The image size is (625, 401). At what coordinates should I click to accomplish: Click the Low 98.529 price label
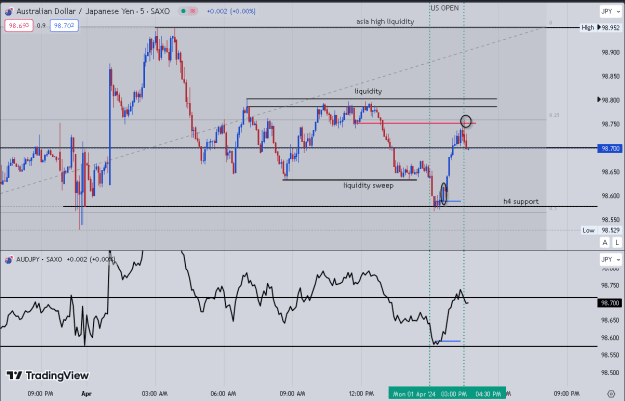[x=601, y=230]
